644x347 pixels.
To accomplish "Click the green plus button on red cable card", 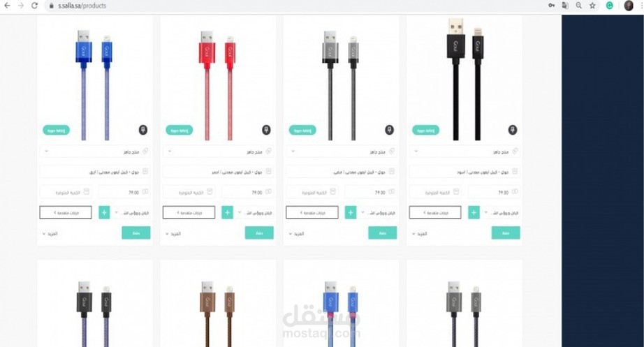I will coord(227,212).
